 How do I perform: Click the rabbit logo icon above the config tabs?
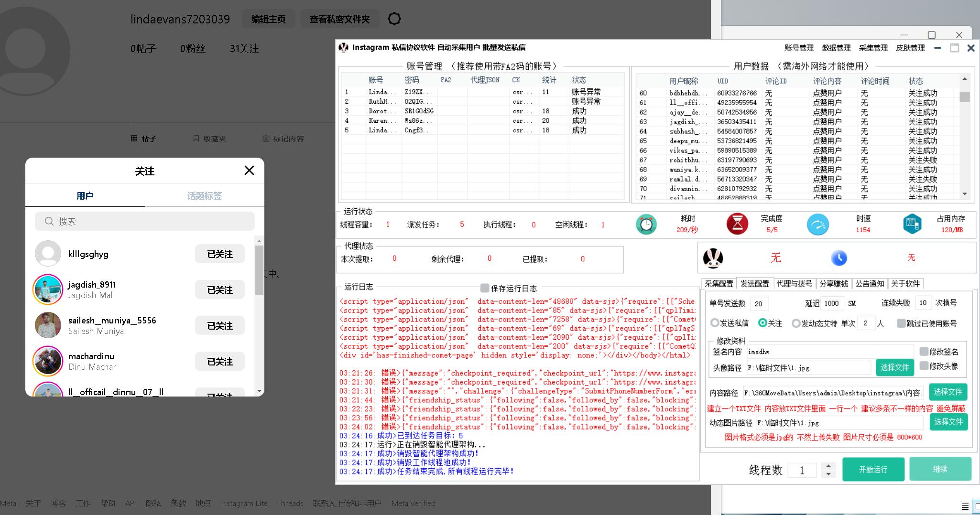(713, 258)
